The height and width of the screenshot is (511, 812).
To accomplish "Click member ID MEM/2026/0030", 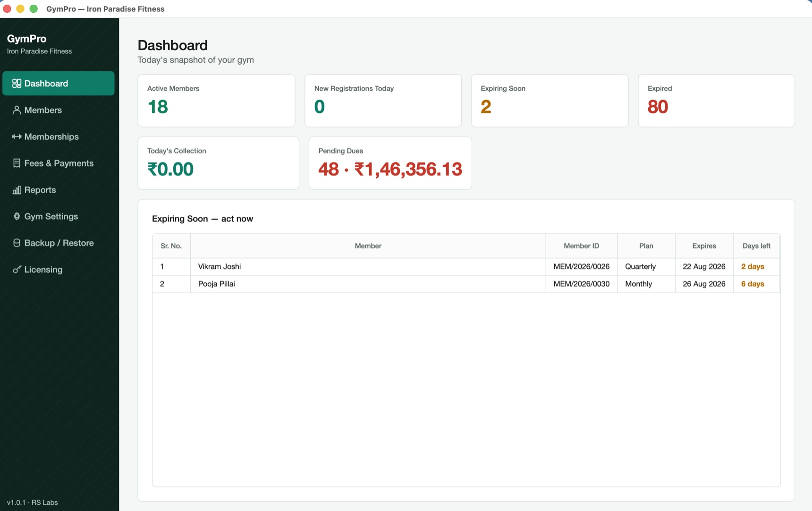I will [x=581, y=284].
